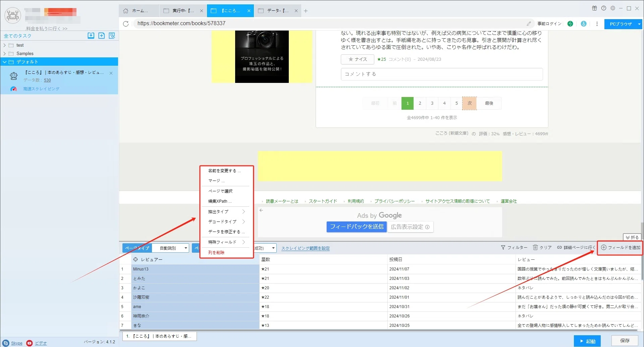This screenshot has width=644, height=347.
Task: Click the import task icon in sidebar
Action: pyautogui.click(x=91, y=36)
